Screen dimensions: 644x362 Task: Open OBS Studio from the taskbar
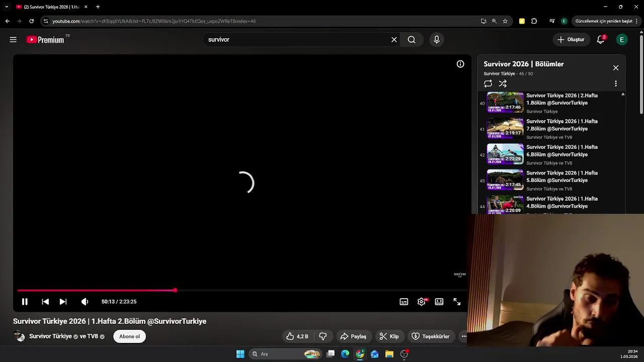[404, 354]
